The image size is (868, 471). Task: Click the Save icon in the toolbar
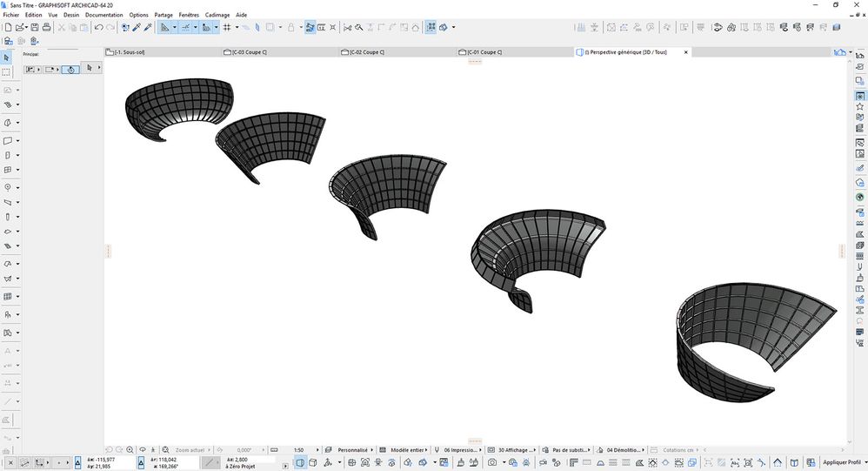tap(33, 27)
